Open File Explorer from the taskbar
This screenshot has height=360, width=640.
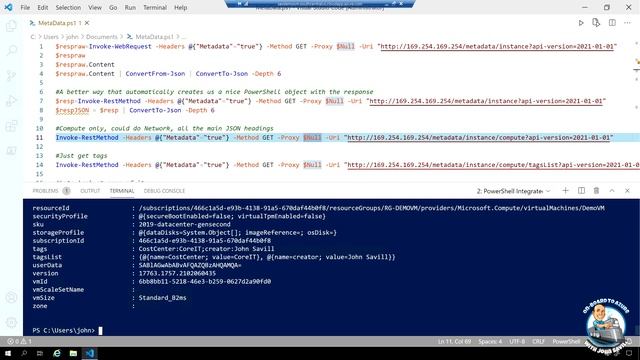[73, 353]
